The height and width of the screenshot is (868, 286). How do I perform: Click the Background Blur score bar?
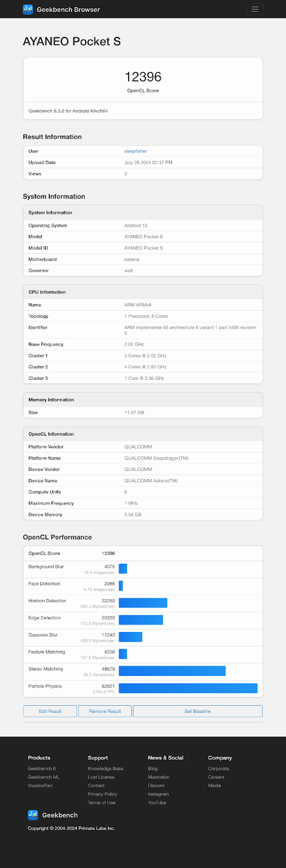(x=123, y=569)
